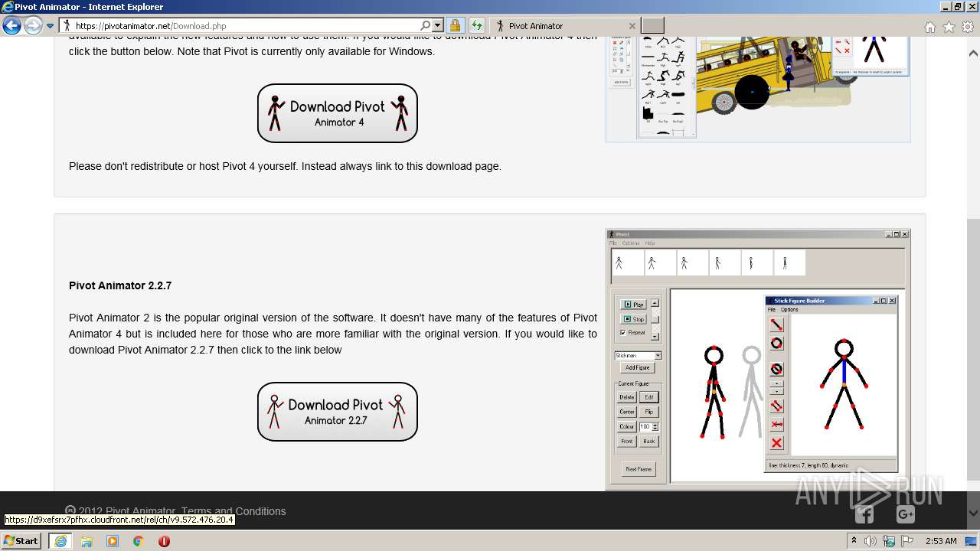Click the page scrollbar up arrow
Screen dimensions: 980x551
coord(973,54)
